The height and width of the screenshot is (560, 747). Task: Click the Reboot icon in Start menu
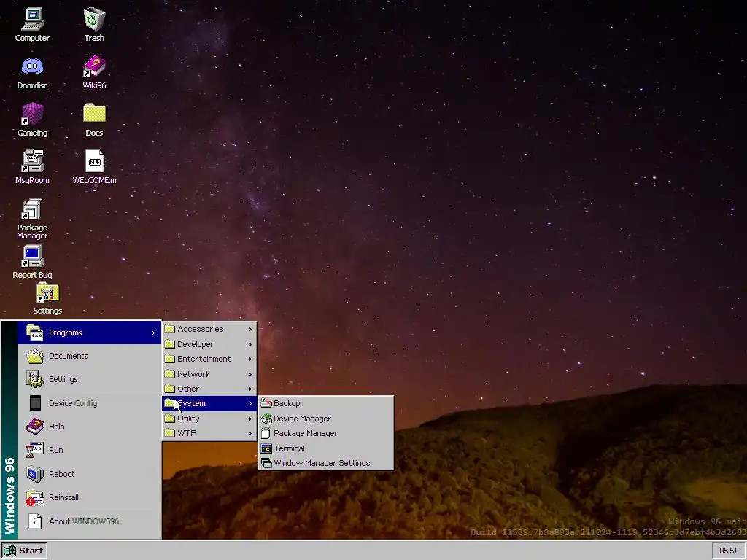point(35,474)
